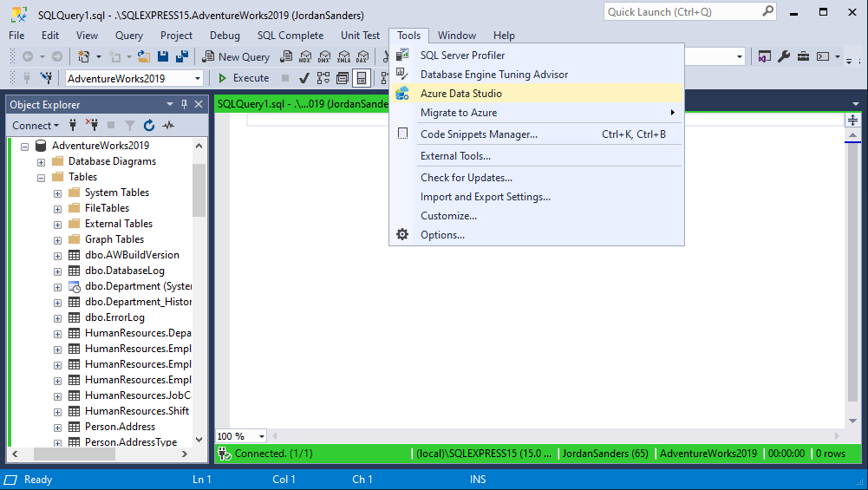
Task: Click the Save disk icon
Action: [x=163, y=56]
